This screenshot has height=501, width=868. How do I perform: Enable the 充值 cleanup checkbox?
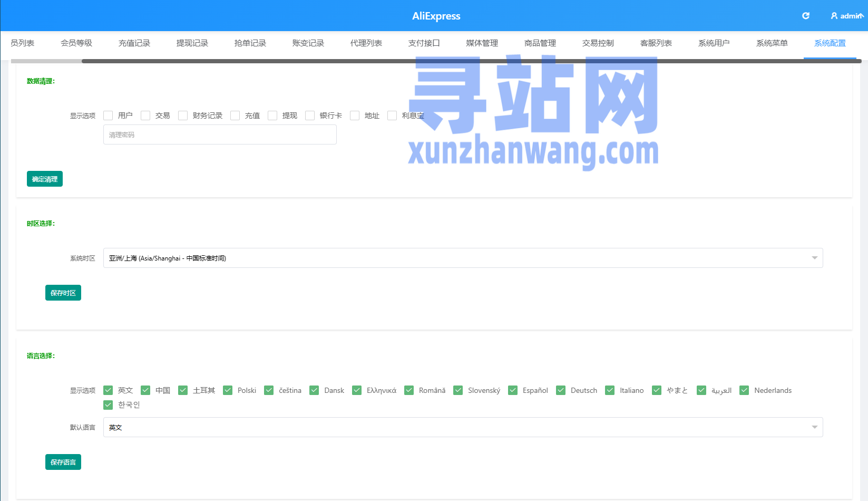(x=235, y=115)
